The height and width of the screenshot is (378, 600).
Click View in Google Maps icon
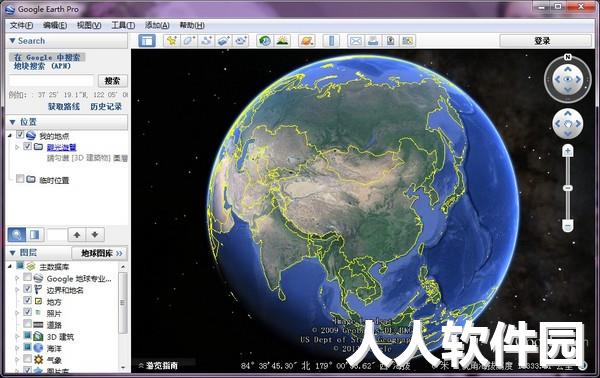click(x=408, y=41)
